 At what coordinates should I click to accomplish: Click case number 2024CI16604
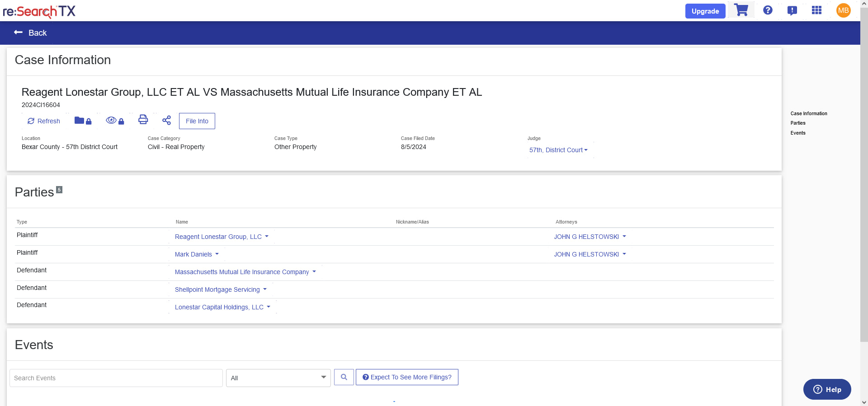point(41,105)
